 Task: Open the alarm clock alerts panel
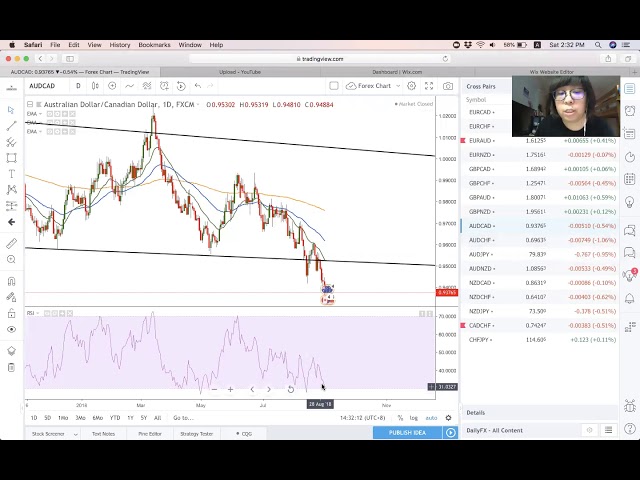point(629,110)
